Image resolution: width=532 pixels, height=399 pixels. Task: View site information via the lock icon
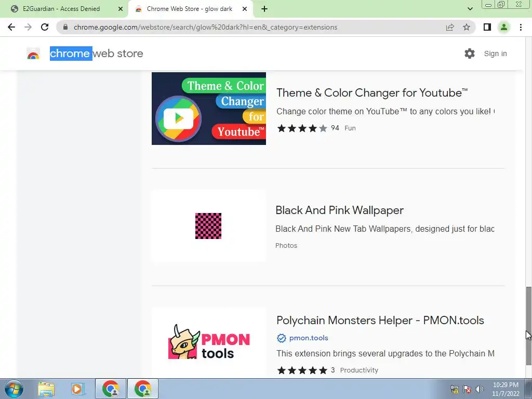tap(65, 27)
